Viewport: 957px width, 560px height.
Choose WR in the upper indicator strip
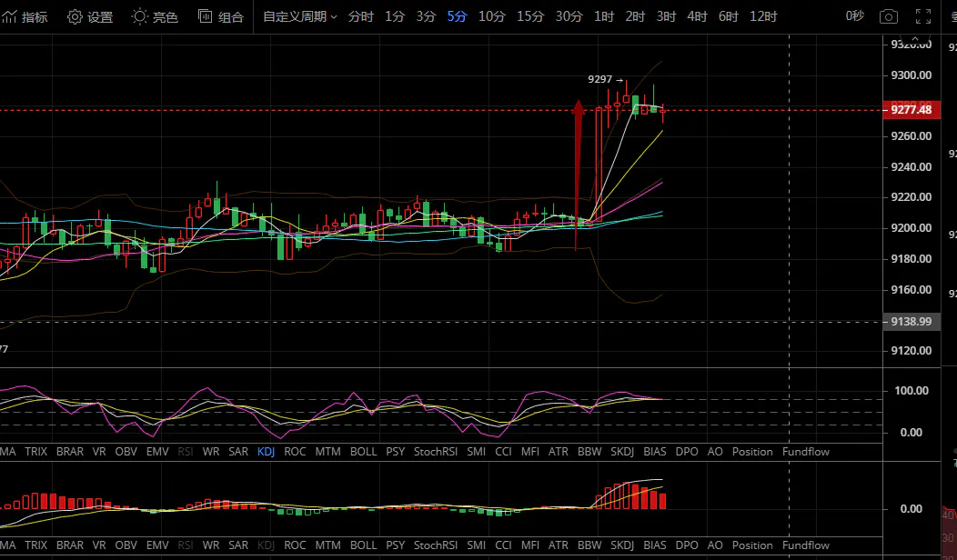click(x=210, y=452)
